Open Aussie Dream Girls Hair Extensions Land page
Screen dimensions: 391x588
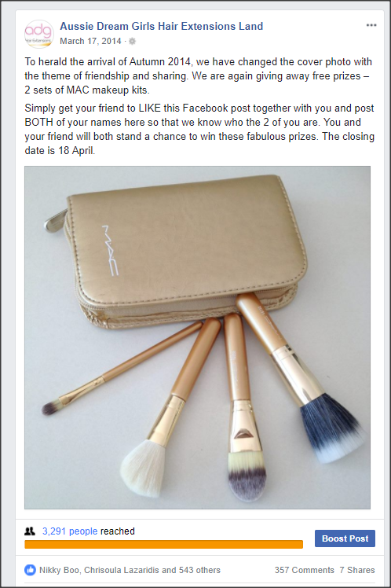coord(162,26)
